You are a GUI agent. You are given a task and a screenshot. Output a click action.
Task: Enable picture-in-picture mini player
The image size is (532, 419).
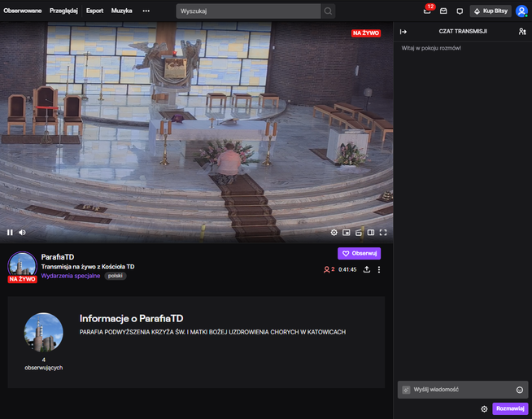(x=346, y=232)
